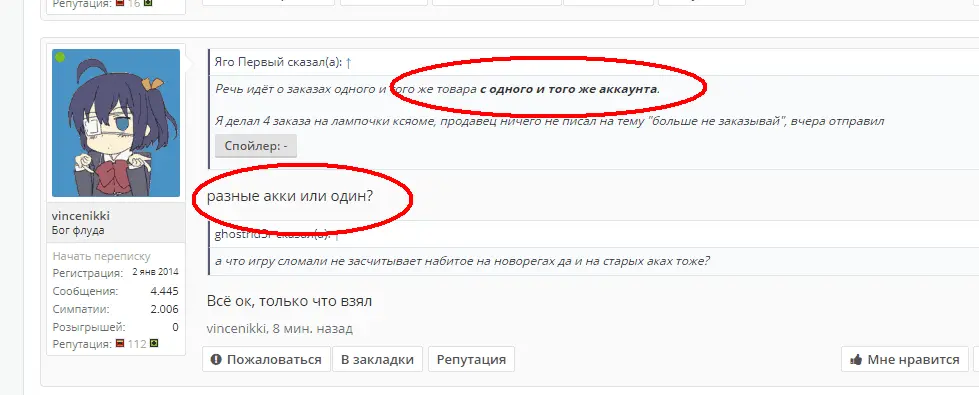Click "Начать переписку" to start a conversation

[102, 256]
